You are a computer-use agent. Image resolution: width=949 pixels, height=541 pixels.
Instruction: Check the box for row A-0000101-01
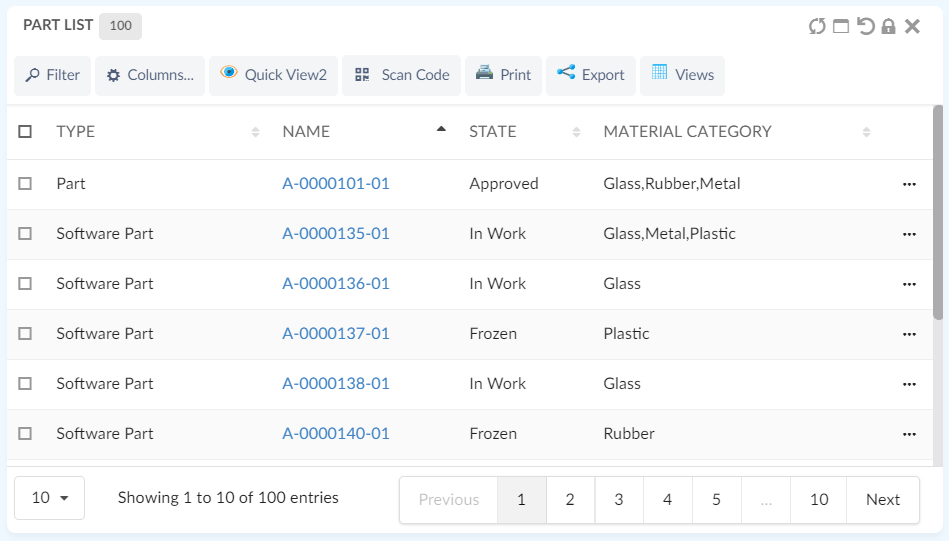25,184
